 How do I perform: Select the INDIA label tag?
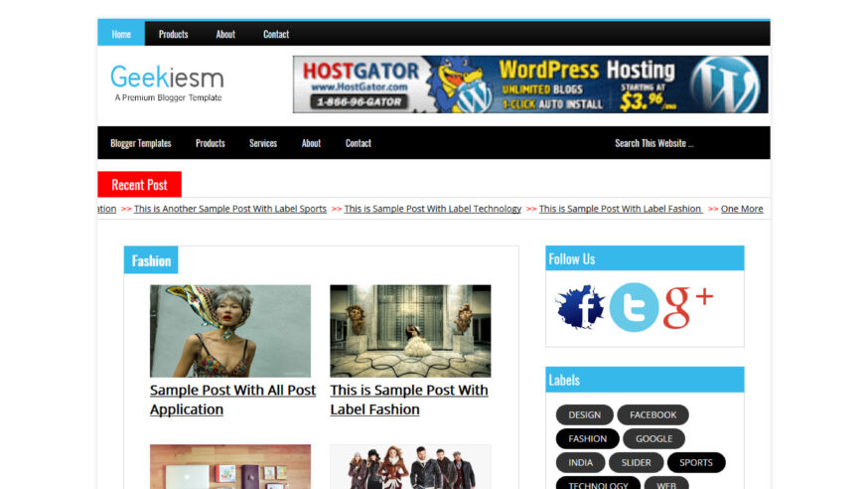click(580, 462)
